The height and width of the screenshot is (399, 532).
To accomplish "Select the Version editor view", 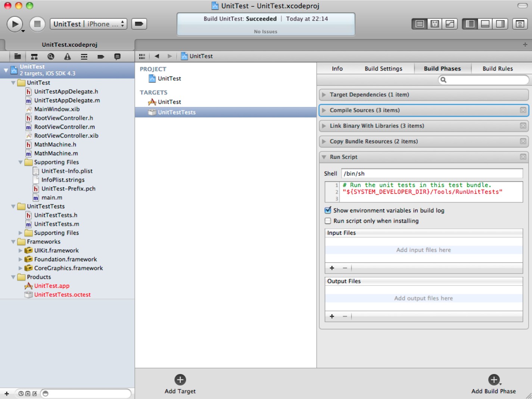I will click(x=450, y=24).
